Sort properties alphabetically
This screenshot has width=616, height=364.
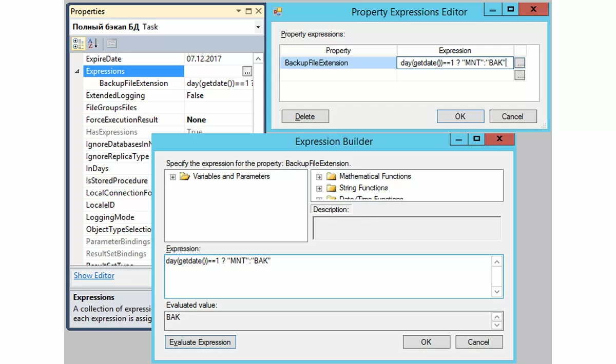[x=92, y=44]
